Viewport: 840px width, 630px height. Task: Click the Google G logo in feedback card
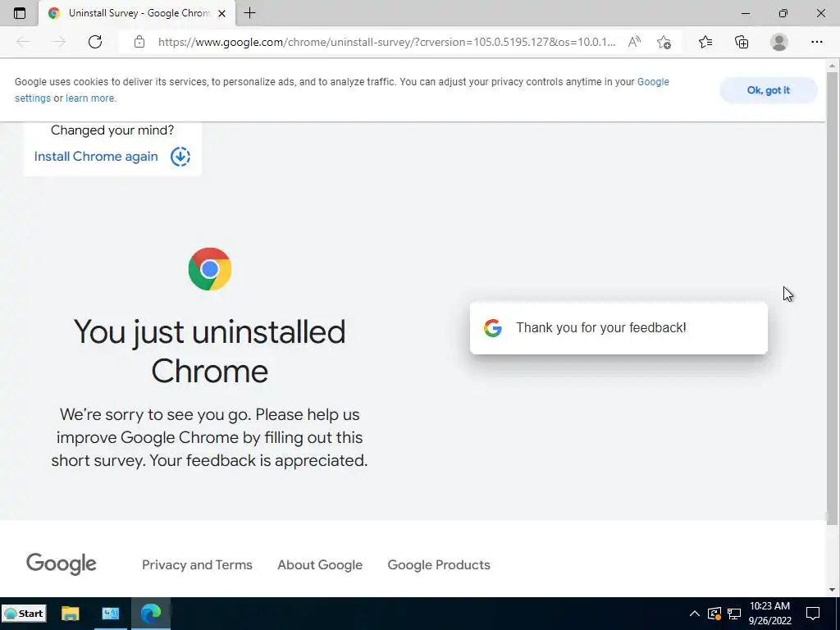coord(492,328)
